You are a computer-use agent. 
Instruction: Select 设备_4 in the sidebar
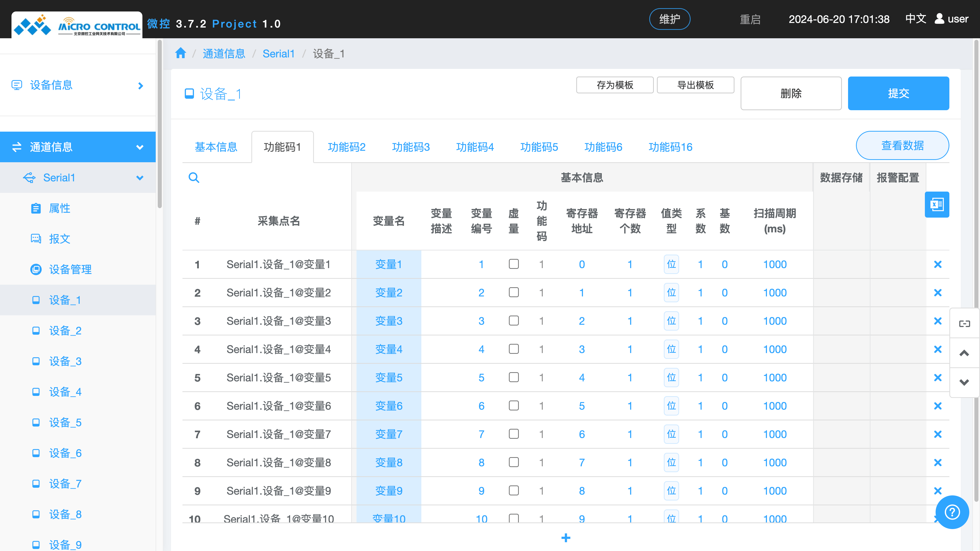click(65, 392)
